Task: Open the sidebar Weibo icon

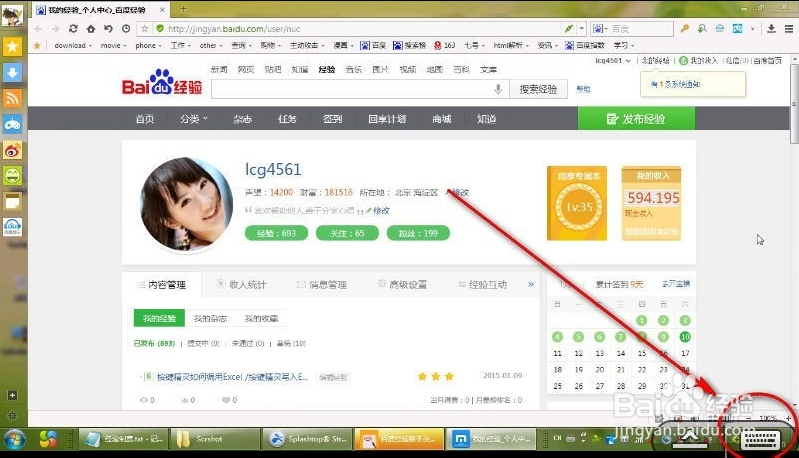Action: point(12,150)
